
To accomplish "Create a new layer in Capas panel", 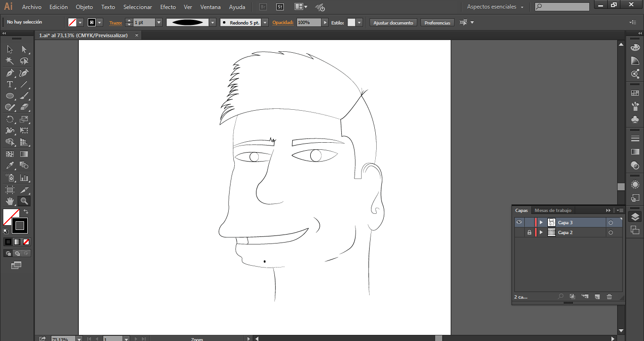I will click(597, 297).
